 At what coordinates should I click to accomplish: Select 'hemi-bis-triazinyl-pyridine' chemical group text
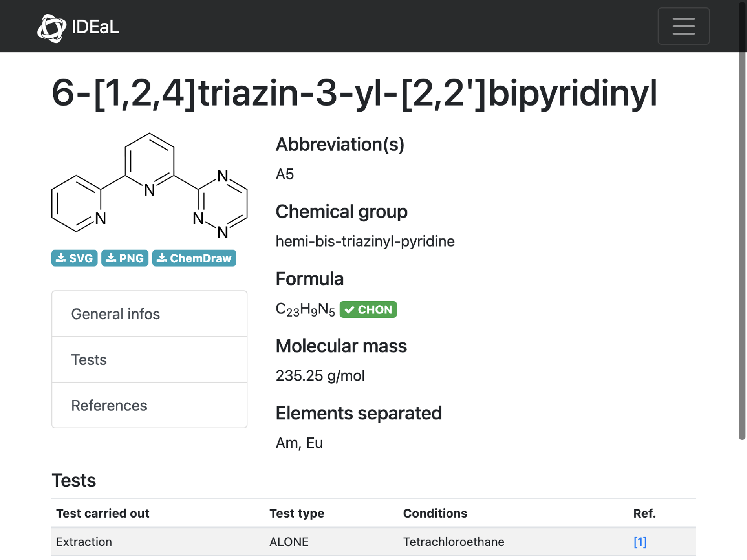coord(365,241)
